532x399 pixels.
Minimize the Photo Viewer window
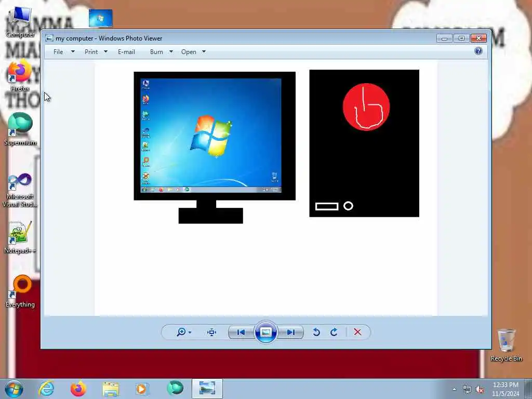pos(445,38)
